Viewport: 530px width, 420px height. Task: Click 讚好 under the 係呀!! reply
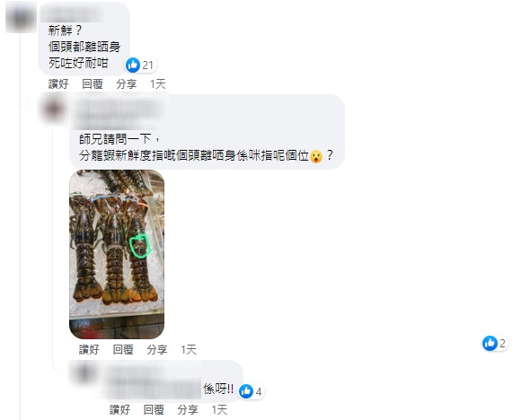tap(120, 409)
